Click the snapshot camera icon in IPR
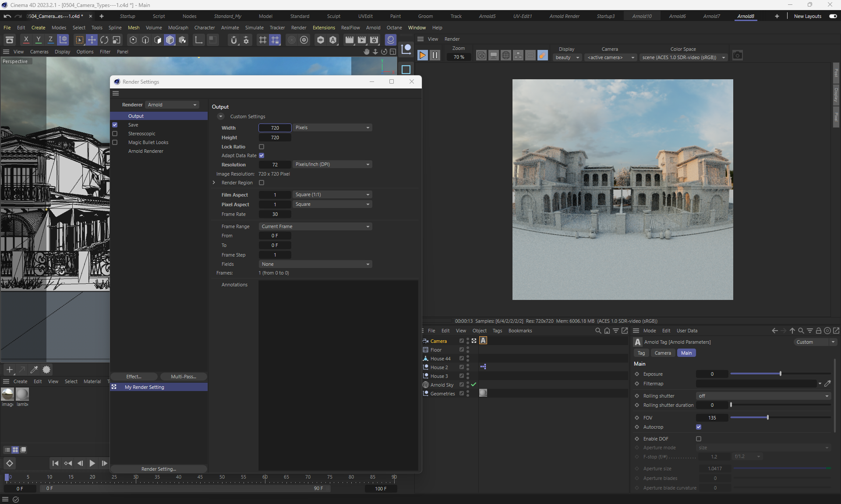Viewport: 841px width, 504px height. 738,56
